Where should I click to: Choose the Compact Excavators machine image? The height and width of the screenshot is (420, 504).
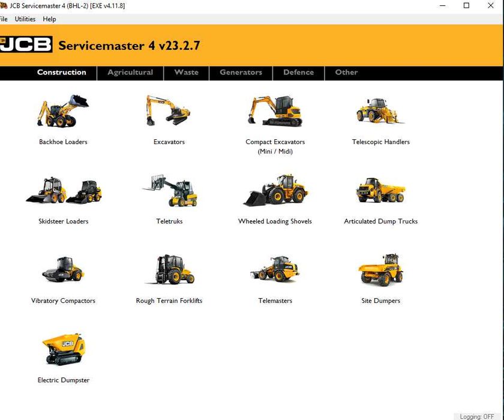coord(275,110)
